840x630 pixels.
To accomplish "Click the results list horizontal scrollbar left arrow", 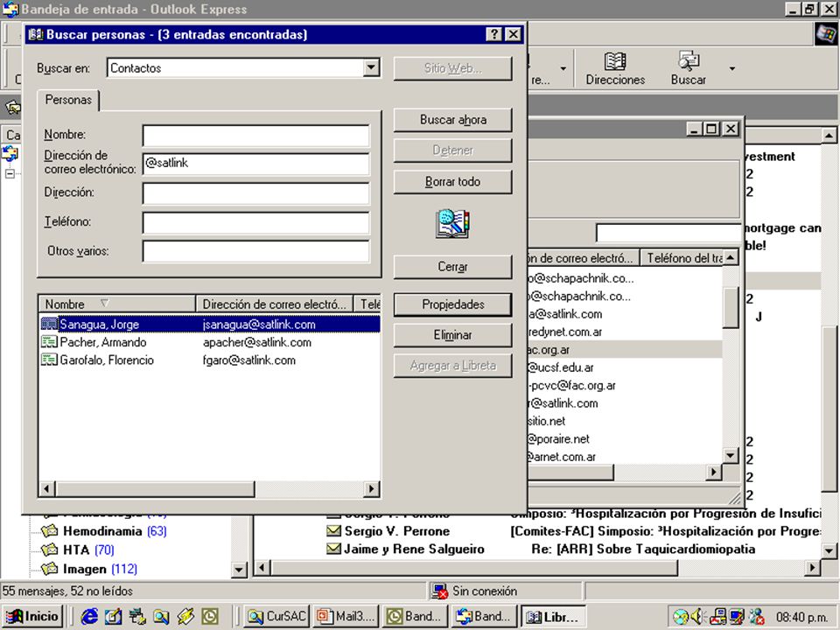I will click(46, 488).
